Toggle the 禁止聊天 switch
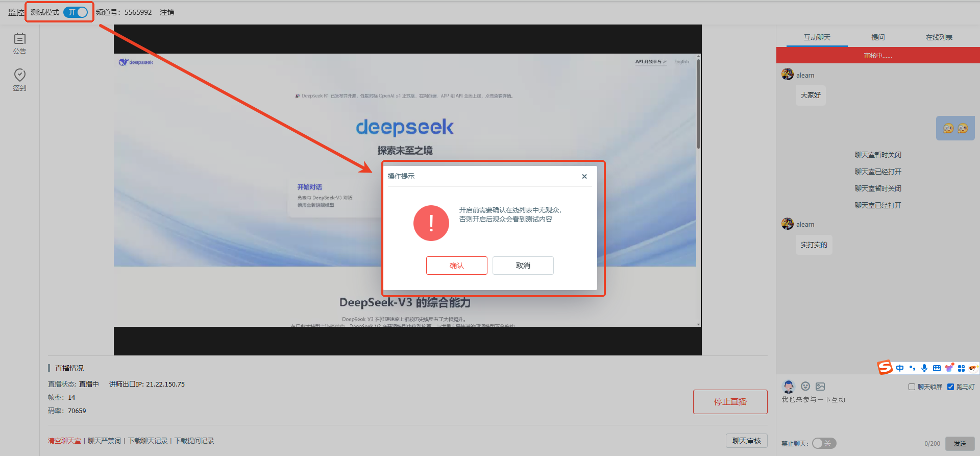This screenshot has width=980, height=456. pos(824,443)
